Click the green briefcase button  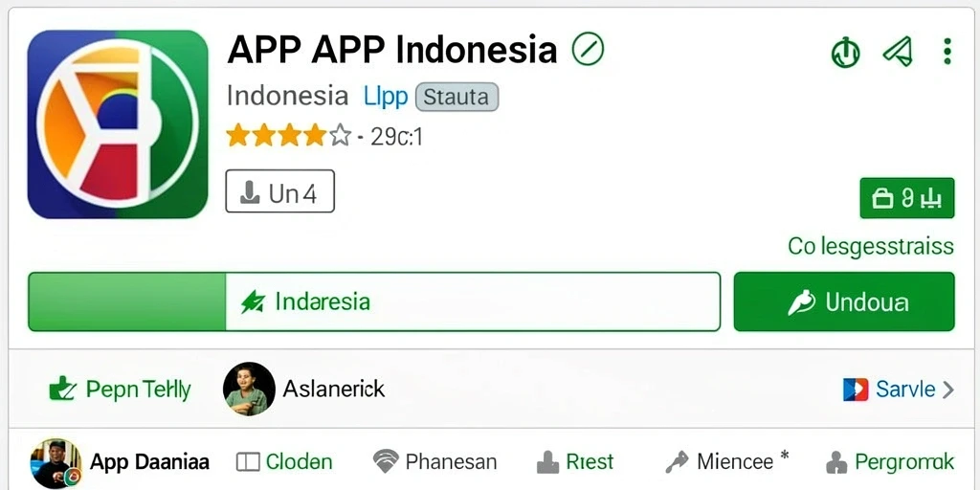click(907, 198)
